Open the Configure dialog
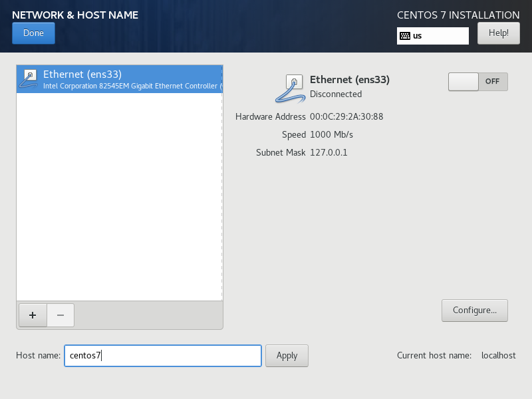The image size is (532, 399). point(474,310)
